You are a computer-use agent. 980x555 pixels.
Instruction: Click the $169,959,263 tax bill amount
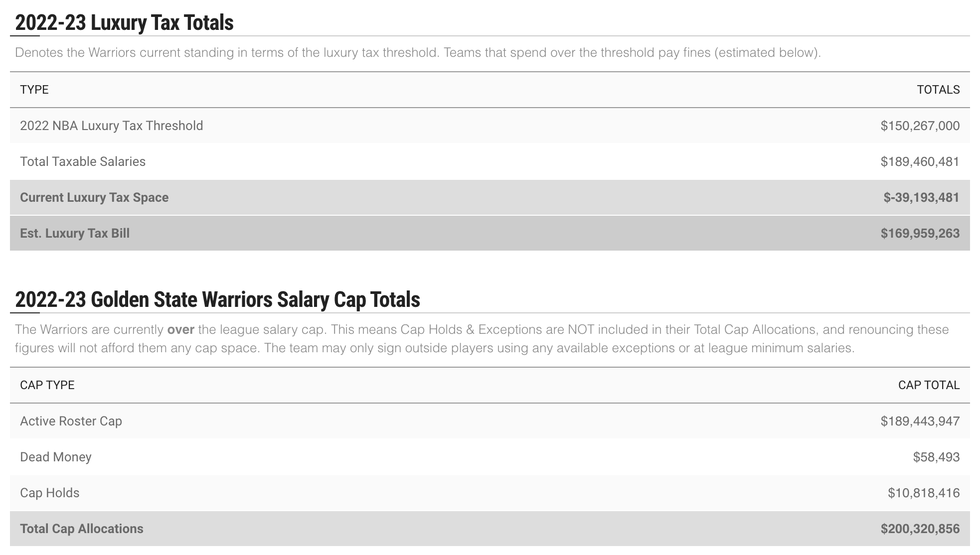pyautogui.click(x=920, y=233)
